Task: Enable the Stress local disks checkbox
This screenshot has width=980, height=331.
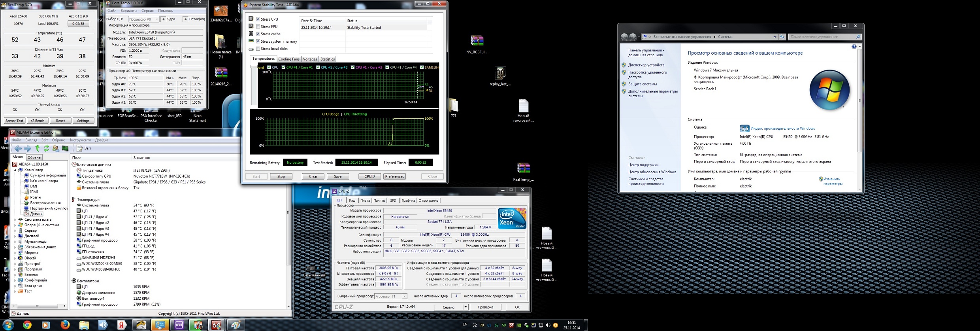Action: pos(258,49)
